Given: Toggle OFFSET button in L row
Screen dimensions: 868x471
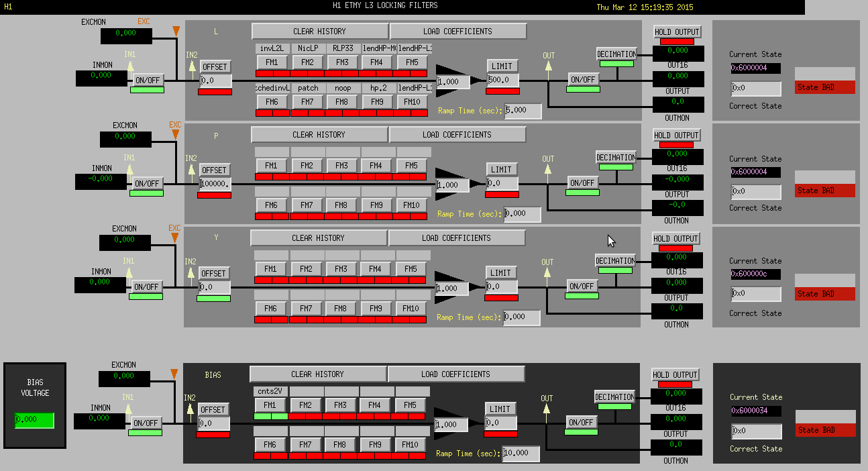Looking at the screenshot, I should click(216, 66).
